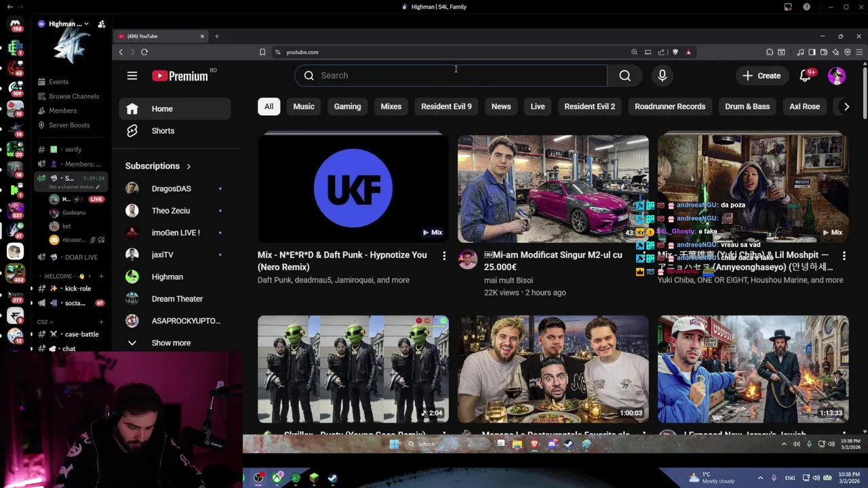This screenshot has height=488, width=868.
Task: Bookmark this page in the address bar
Action: click(262, 52)
